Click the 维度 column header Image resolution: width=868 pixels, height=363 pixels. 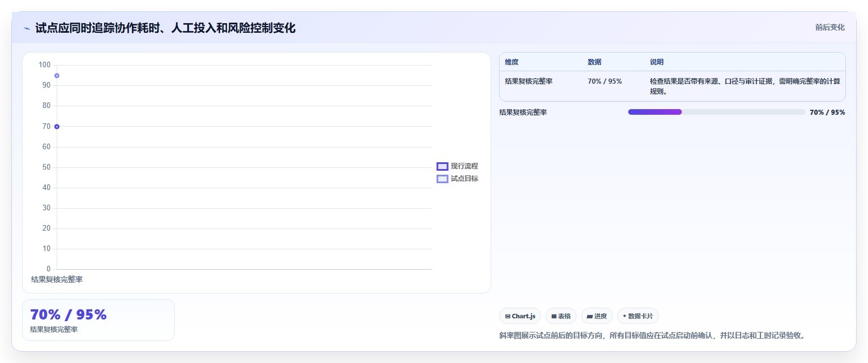pos(512,62)
